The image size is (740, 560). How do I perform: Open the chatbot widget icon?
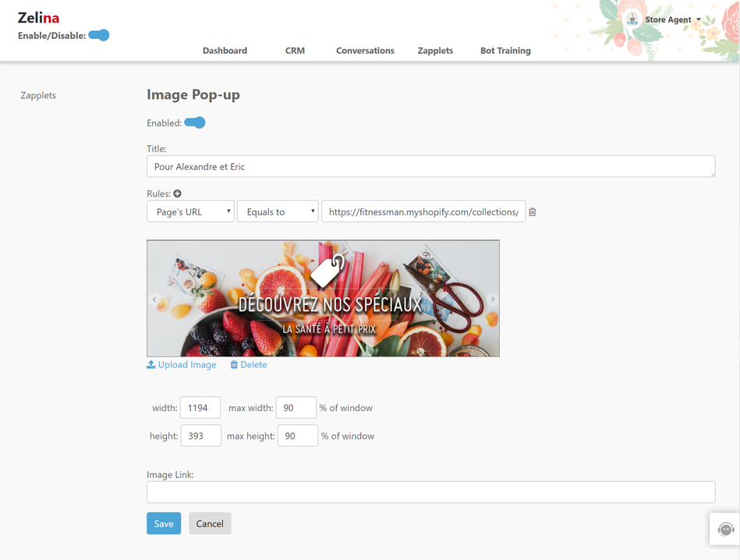[725, 530]
